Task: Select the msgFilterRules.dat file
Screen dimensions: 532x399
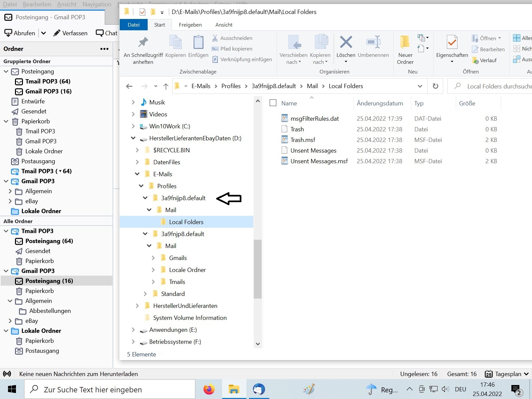Action: point(315,119)
